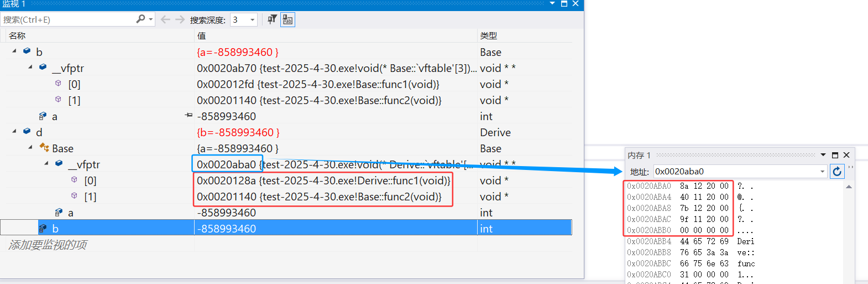
Task: Click the refresh re-evaluate button in 内存 1
Action: tap(837, 171)
